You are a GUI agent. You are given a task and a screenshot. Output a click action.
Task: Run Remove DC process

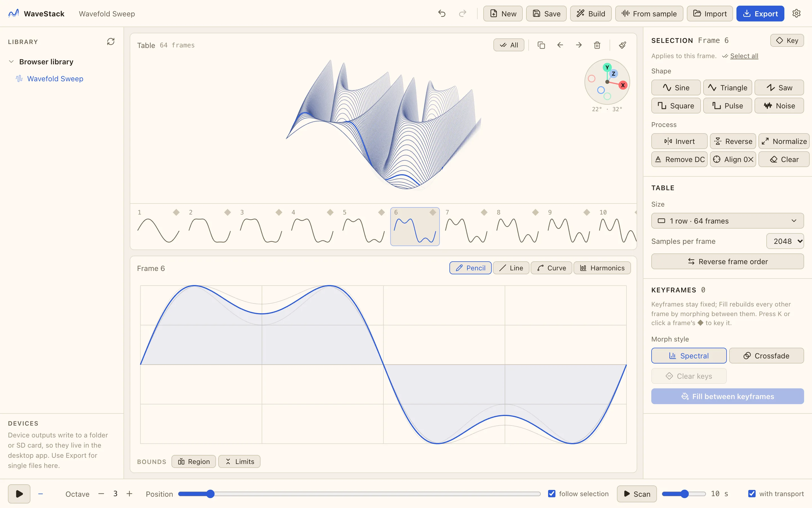(679, 159)
